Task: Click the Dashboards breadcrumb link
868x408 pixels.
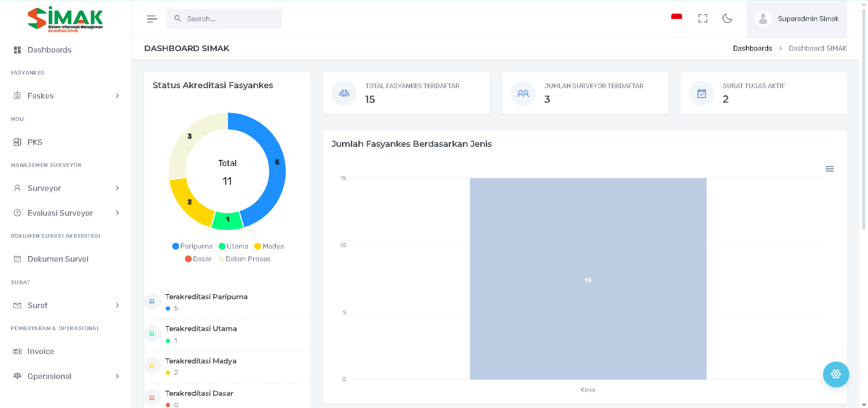Action: click(752, 48)
